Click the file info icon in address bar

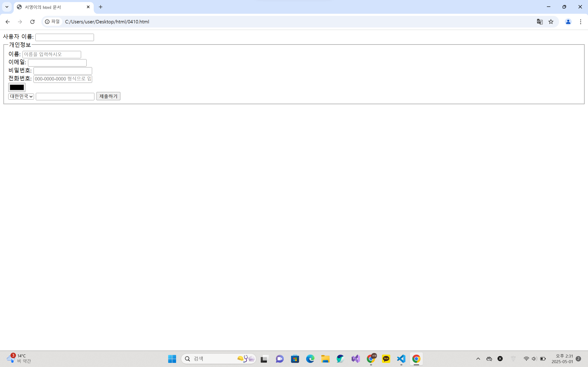[x=47, y=22]
